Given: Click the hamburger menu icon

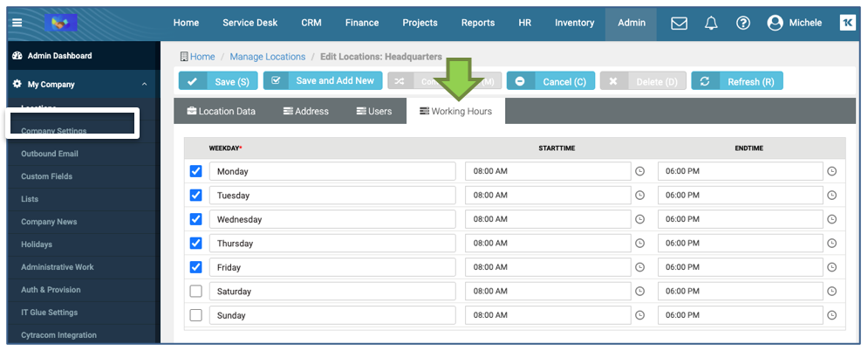Looking at the screenshot, I should pyautogui.click(x=17, y=23).
